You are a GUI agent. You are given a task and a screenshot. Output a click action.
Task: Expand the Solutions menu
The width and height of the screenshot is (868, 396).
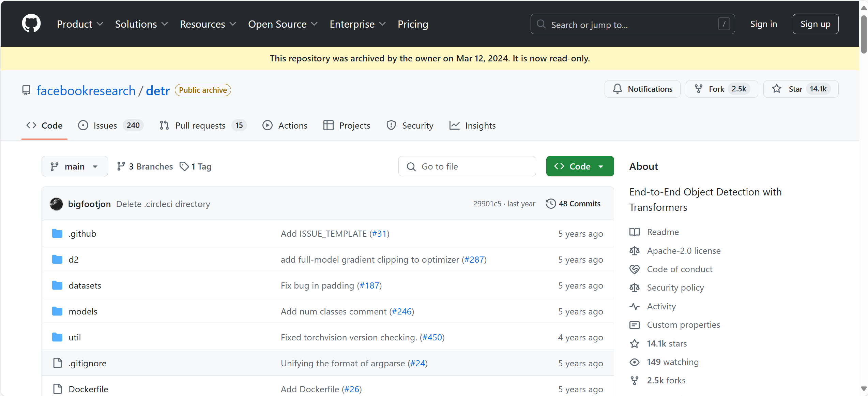click(141, 24)
